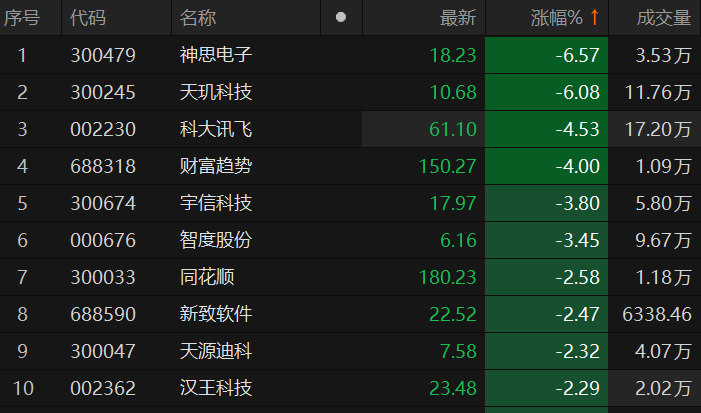The width and height of the screenshot is (701, 413).
Task: Click volume 3.53万
Action: (663, 55)
